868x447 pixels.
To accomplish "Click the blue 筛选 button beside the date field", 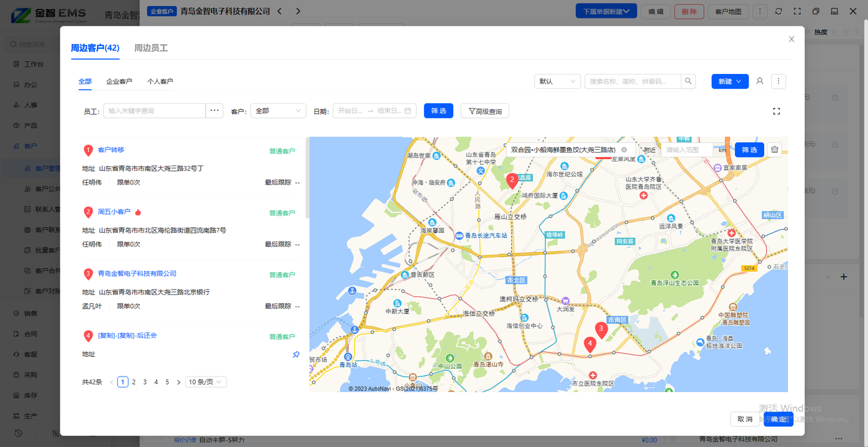I will (x=439, y=111).
